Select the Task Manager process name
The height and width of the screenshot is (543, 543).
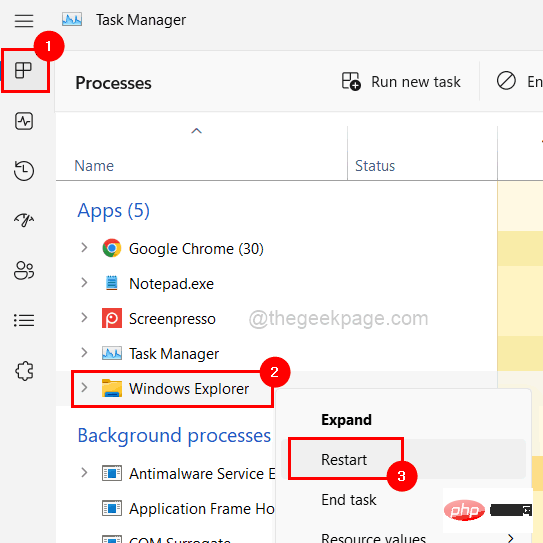[x=174, y=354]
